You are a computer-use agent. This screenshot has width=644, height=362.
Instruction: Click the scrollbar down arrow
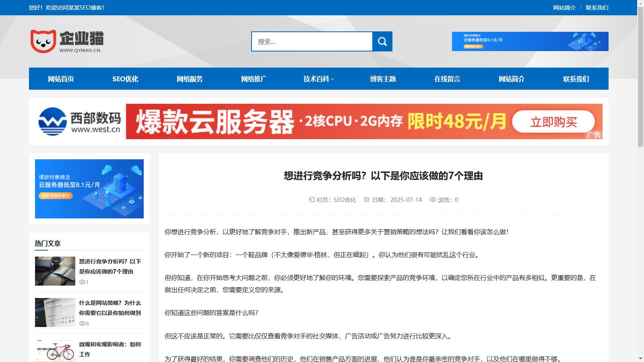[x=640, y=358]
